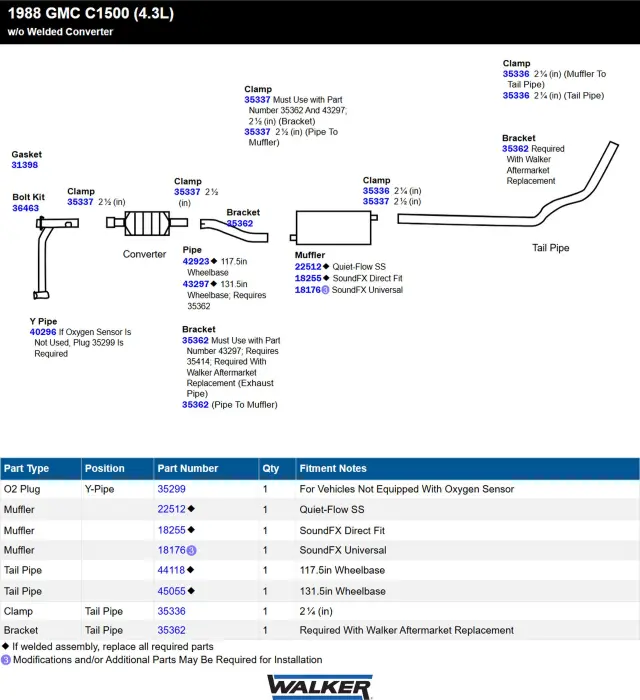Click clamp 35336 2¼ in near muffler outlet

point(376,191)
